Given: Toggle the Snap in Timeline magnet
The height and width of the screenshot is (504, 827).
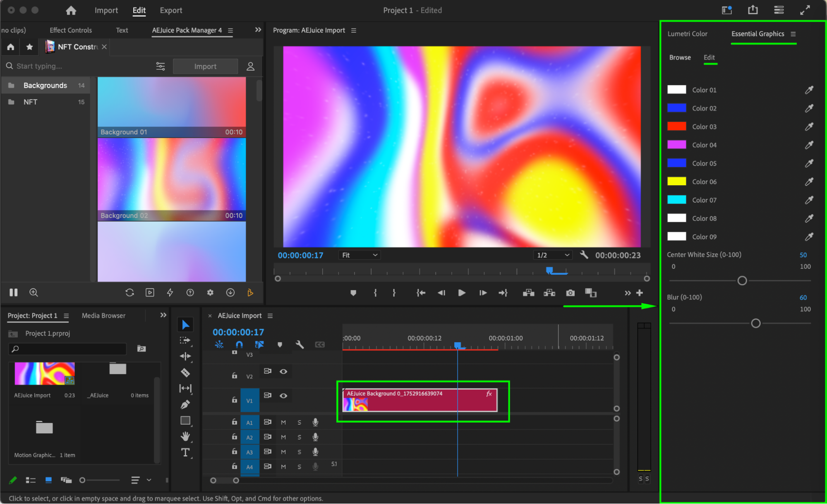Looking at the screenshot, I should 239,344.
